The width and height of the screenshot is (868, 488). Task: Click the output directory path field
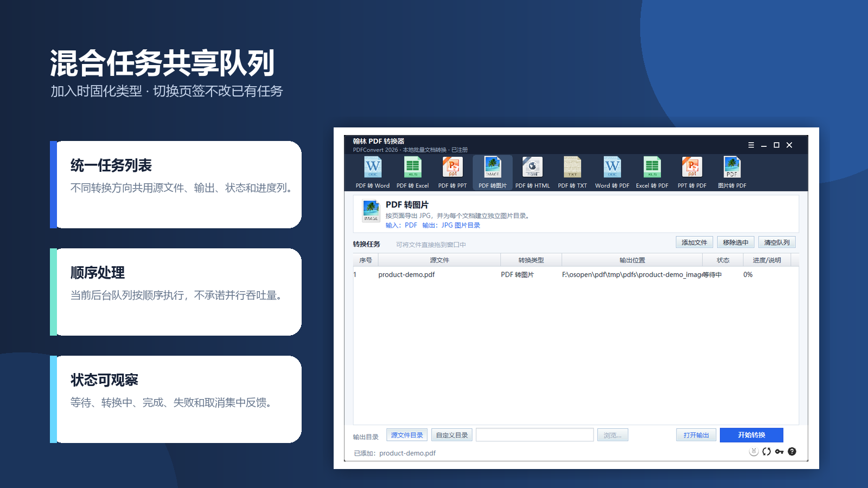[x=534, y=435]
